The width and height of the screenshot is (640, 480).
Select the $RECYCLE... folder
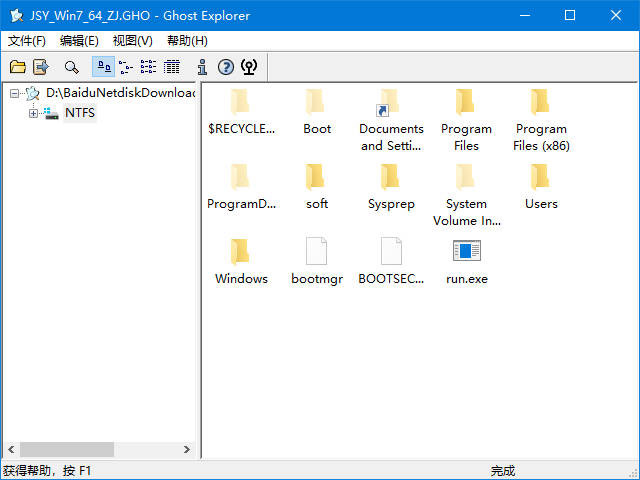(241, 112)
